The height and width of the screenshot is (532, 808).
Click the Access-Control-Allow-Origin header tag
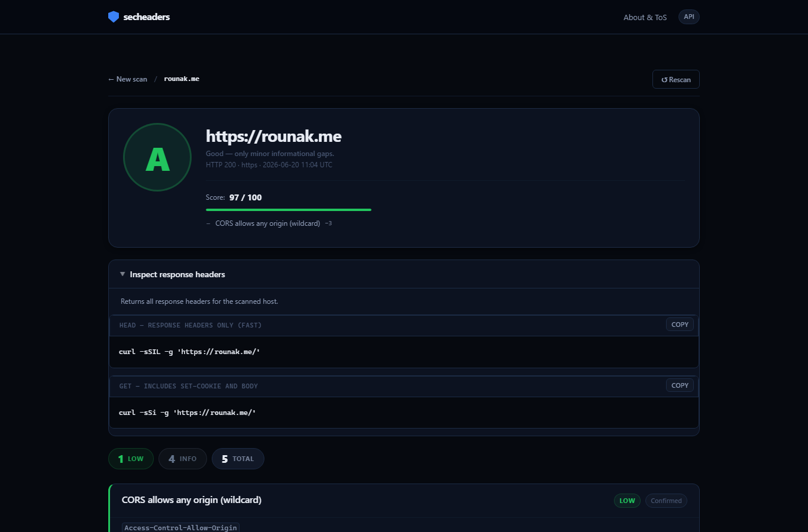pos(180,527)
